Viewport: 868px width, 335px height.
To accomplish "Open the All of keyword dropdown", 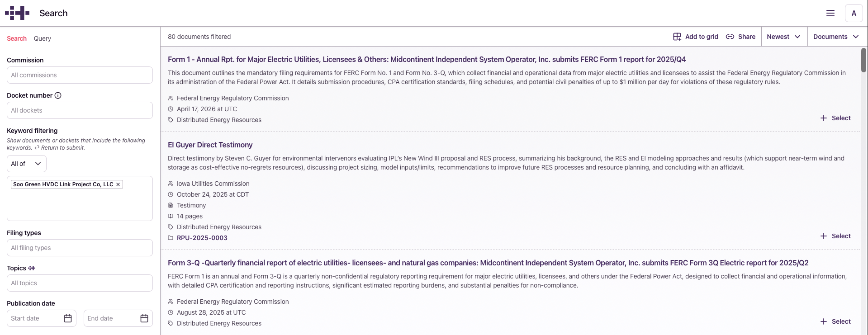I will coord(27,164).
